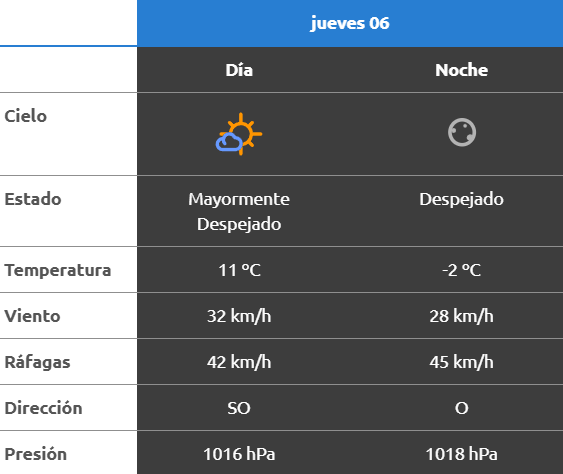This screenshot has width=563, height=474.
Task: Click the Despejado night status text
Action: click(x=461, y=200)
